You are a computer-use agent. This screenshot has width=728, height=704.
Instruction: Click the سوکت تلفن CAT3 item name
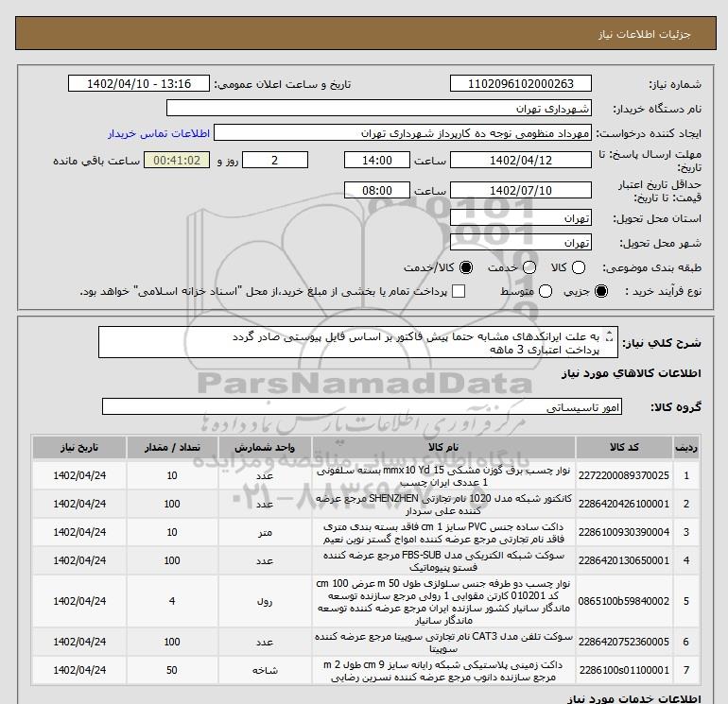pos(443,643)
